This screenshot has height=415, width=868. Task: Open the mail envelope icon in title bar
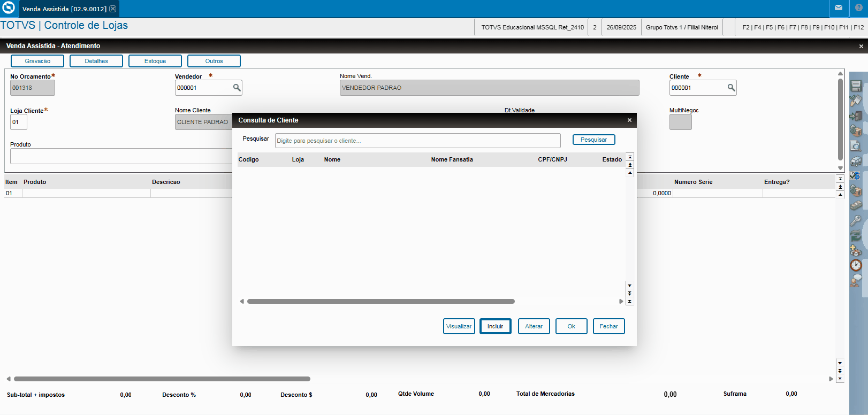click(x=839, y=8)
